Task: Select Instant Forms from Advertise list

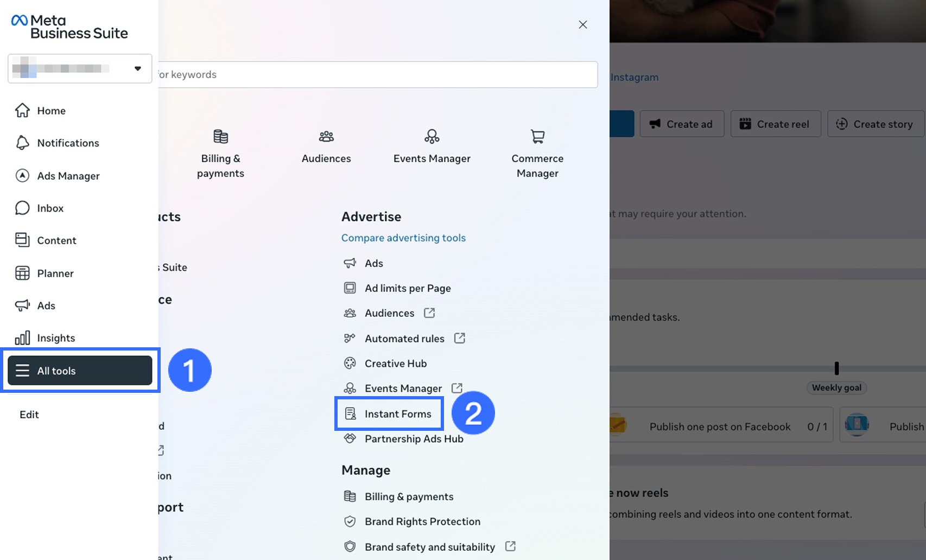Action: click(x=397, y=414)
